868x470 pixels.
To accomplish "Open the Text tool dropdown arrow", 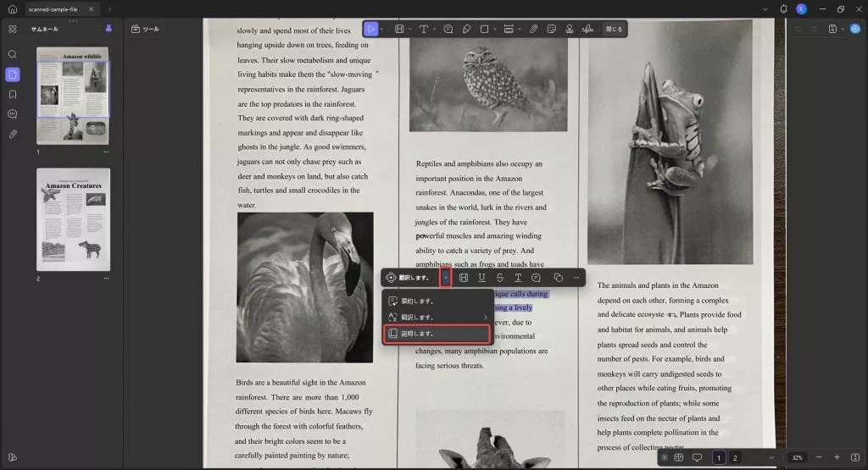I will (x=435, y=30).
